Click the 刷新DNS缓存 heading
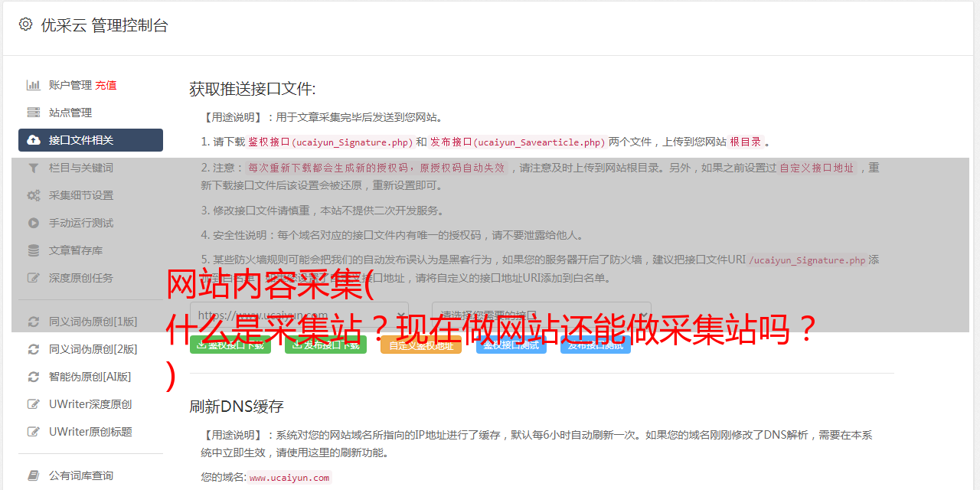980x490 pixels. 237,406
